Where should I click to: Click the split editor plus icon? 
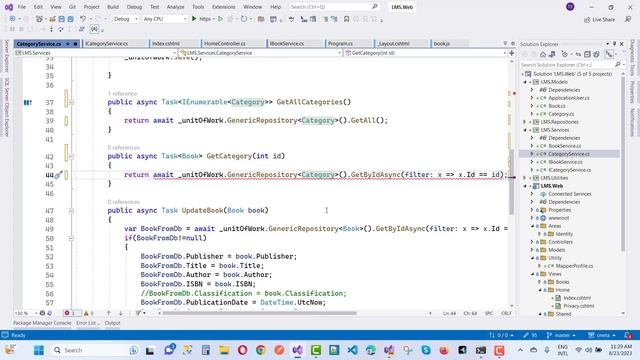click(511, 53)
